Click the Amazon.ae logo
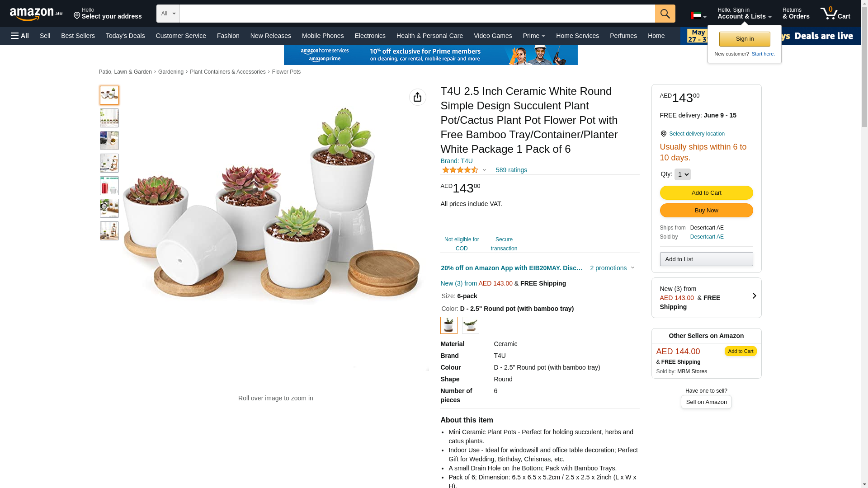The image size is (868, 488). [36, 14]
